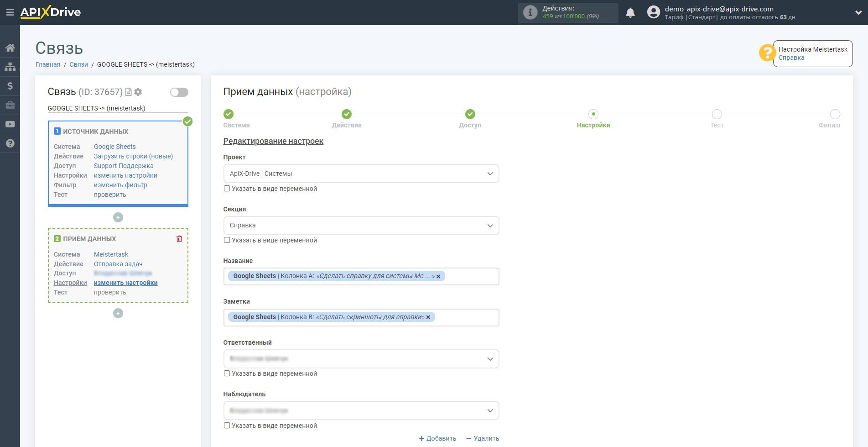Check variable option under Ответственный
Viewport: 868px width, 447px height.
tap(227, 373)
